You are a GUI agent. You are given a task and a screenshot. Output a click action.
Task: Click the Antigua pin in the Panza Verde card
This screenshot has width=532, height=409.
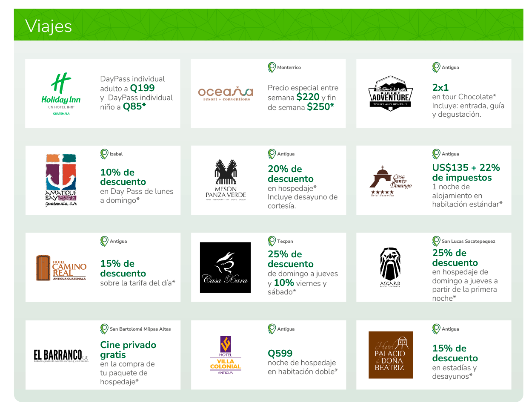pyautogui.click(x=272, y=154)
